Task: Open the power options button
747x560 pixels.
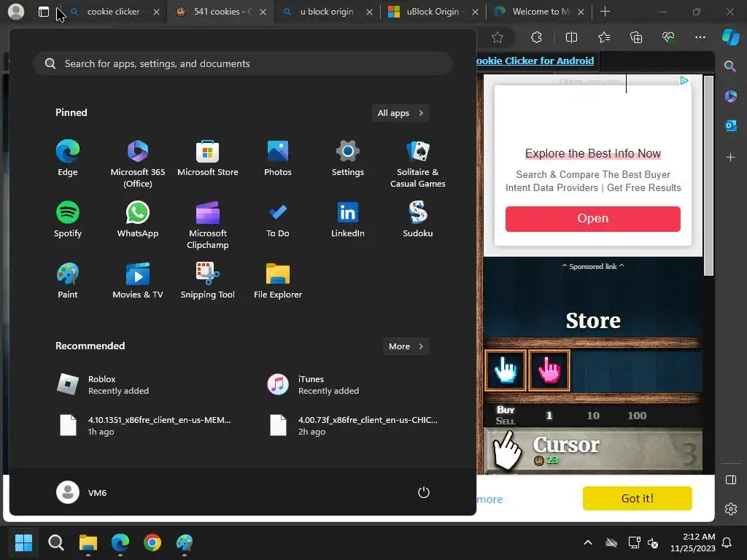Action: [x=424, y=492]
